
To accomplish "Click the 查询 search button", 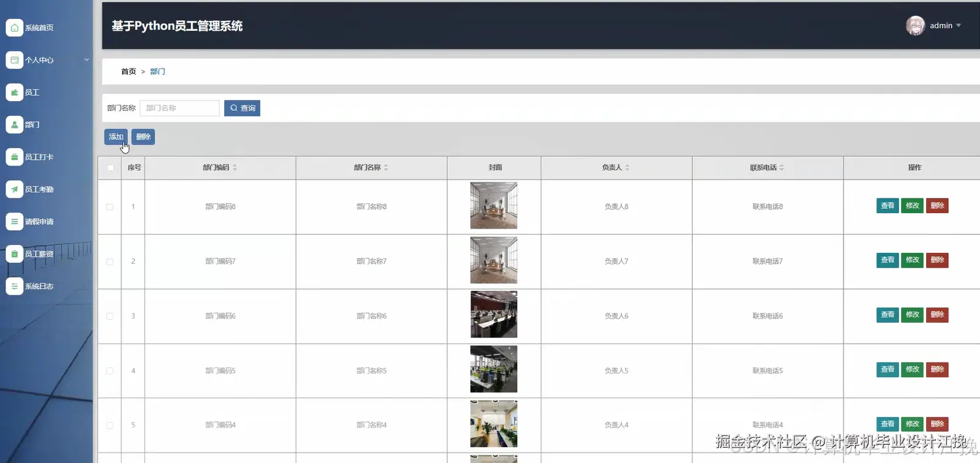I will pyautogui.click(x=242, y=108).
